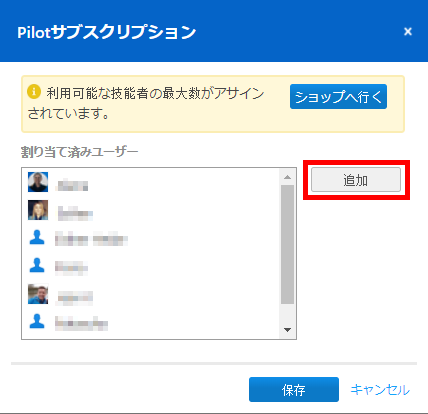This screenshot has height=414, width=428.
Task: Click scroll up arrow of user list
Action: 287,177
